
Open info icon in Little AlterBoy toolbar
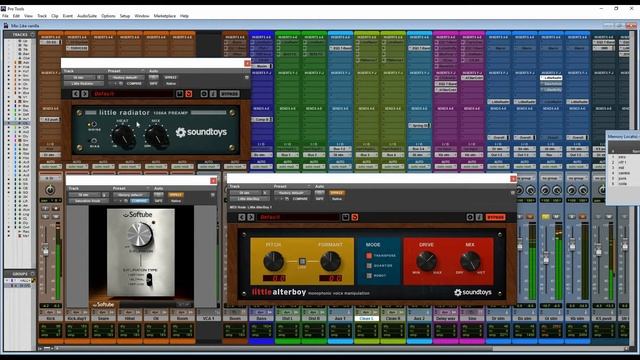[x=479, y=218]
